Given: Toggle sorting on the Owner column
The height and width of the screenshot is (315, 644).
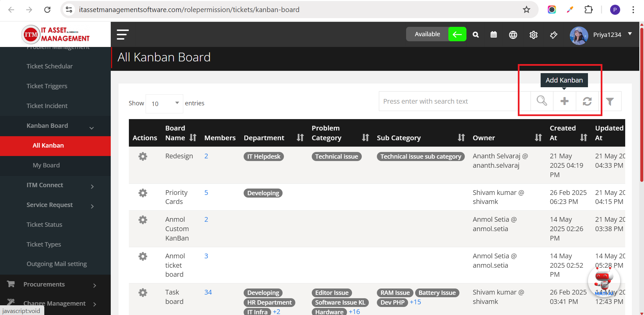Looking at the screenshot, I should (x=538, y=138).
